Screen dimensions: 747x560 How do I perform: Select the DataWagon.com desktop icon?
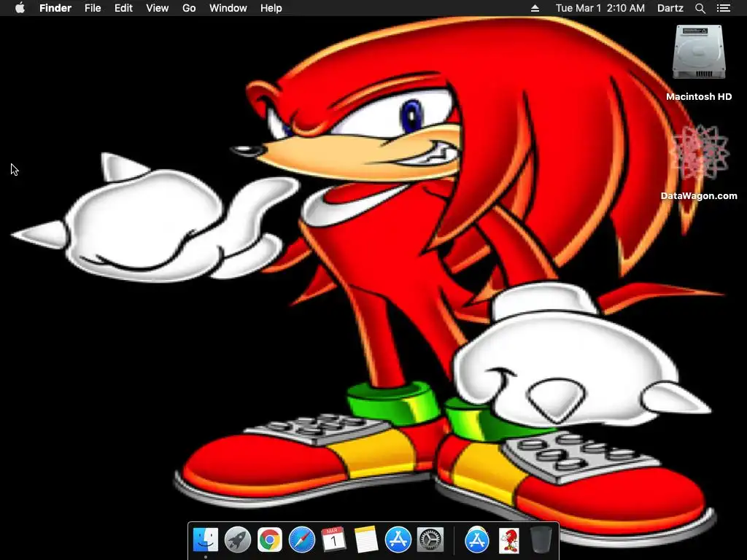coord(699,152)
